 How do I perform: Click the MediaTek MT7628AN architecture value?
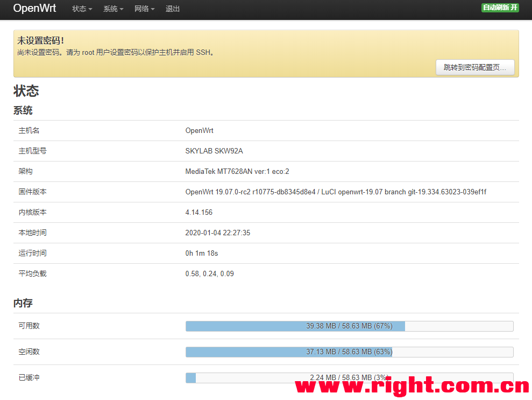coord(237,172)
